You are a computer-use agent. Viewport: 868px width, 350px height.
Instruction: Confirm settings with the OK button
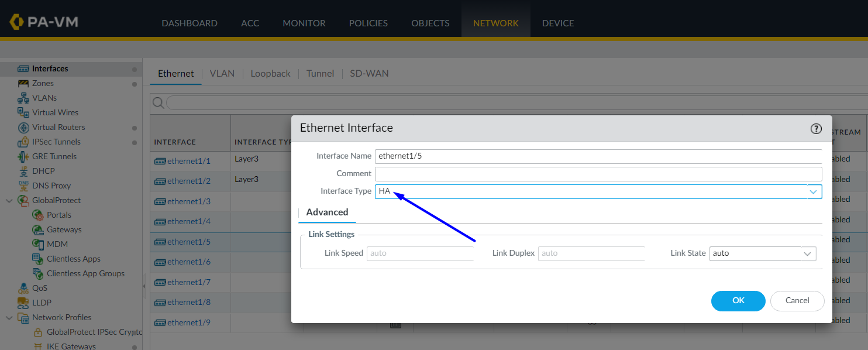[x=738, y=301]
